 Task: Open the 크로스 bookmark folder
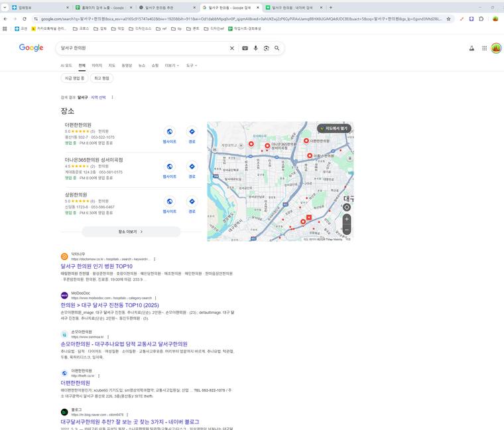pyautogui.click(x=81, y=29)
